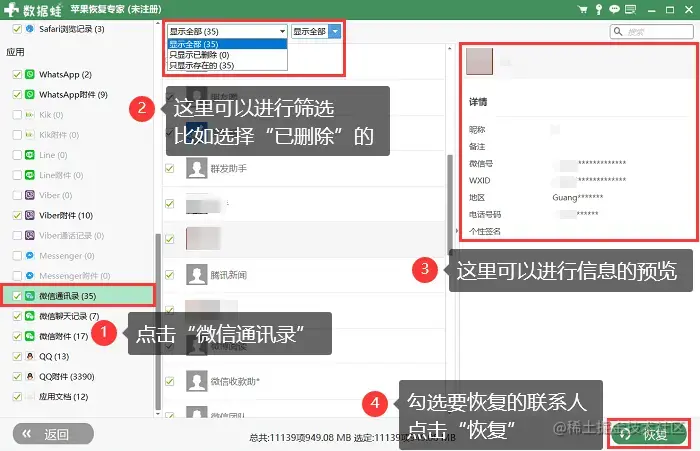Select 显示全部 (35) in dropdown list
The width and height of the screenshot is (700, 451).
pos(227,44)
